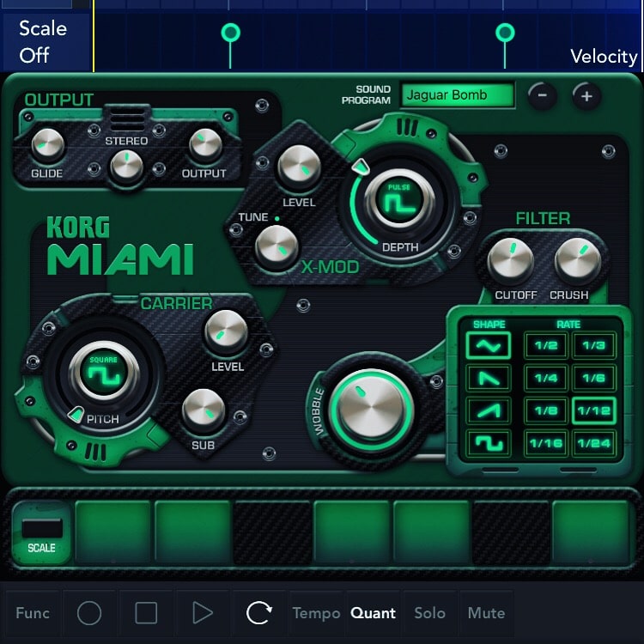
Task: Mute this track
Action: pyautogui.click(x=486, y=613)
